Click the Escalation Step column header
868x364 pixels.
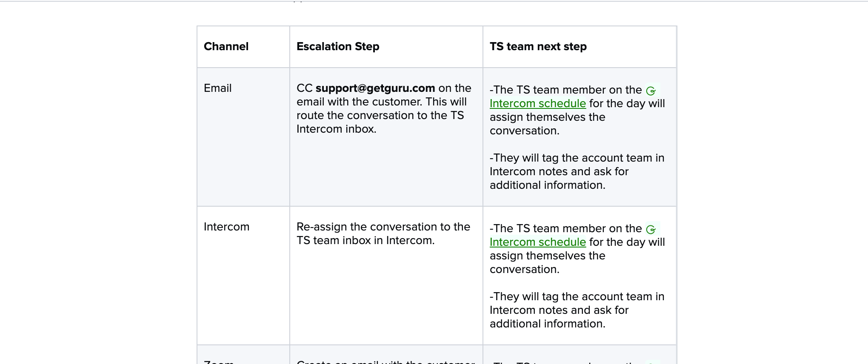[338, 46]
